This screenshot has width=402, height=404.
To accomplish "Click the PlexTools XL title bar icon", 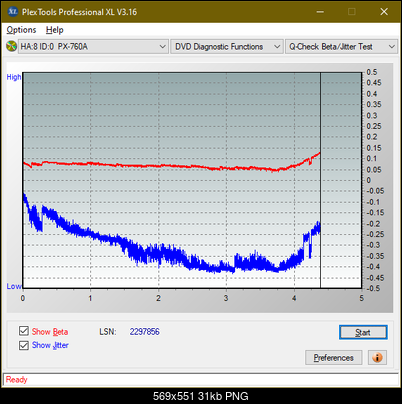I will [x=13, y=12].
